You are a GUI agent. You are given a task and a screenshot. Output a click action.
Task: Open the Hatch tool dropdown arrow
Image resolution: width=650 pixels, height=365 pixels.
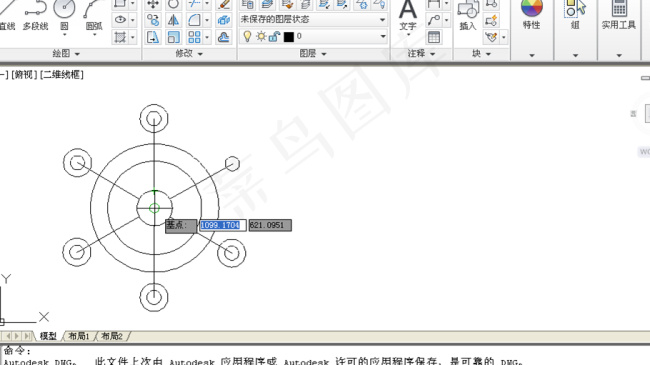[133, 38]
